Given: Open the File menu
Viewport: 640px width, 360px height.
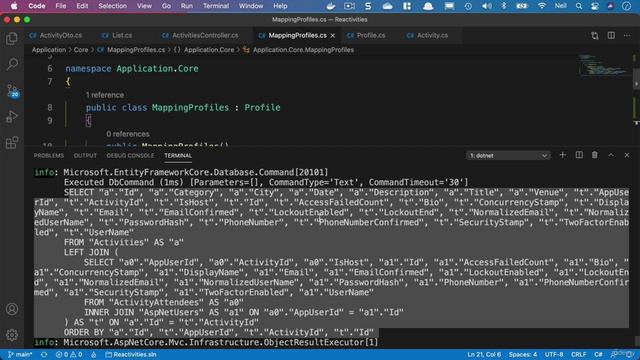Looking at the screenshot, I should pyautogui.click(x=61, y=6).
